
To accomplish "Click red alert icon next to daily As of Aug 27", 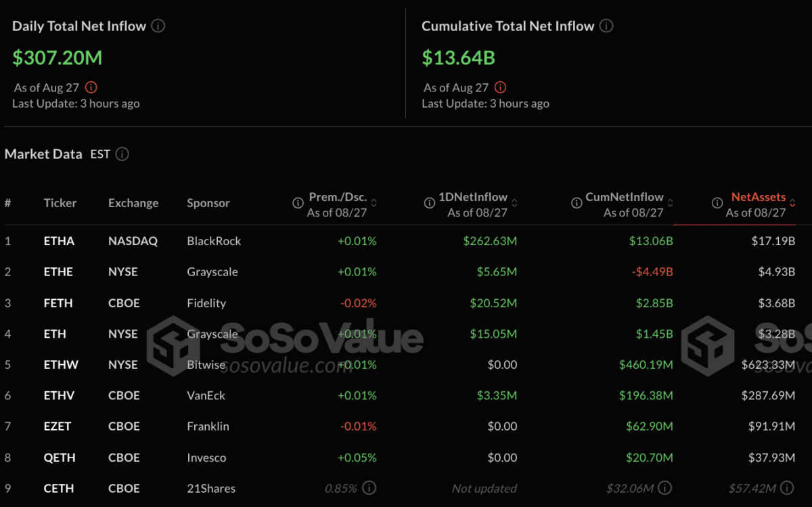I will point(91,87).
